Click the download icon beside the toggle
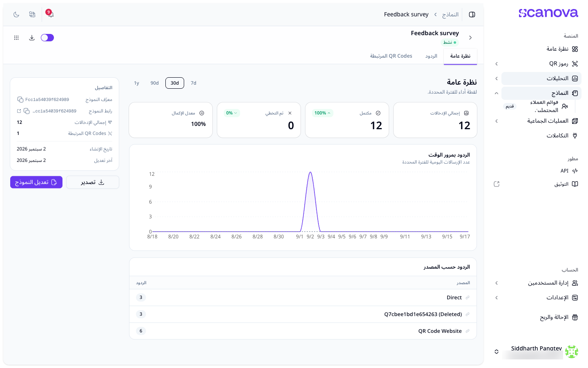Screen dimensions: 588x368 [32, 38]
